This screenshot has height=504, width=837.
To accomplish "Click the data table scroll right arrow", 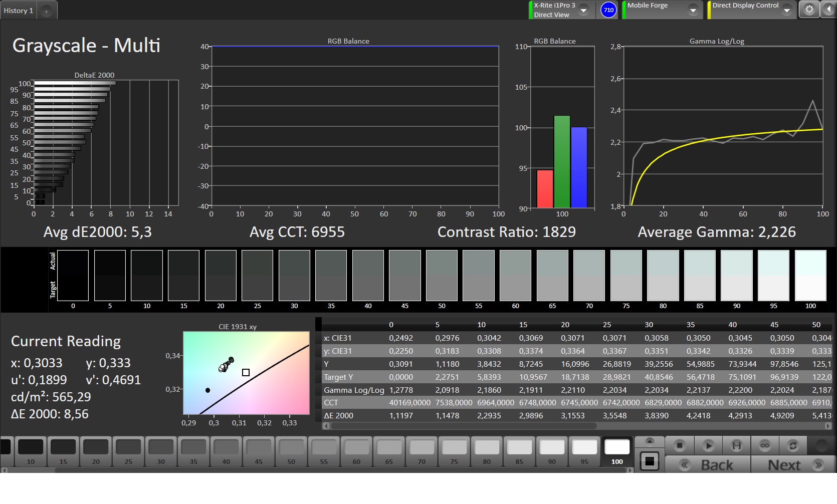I will tap(827, 426).
